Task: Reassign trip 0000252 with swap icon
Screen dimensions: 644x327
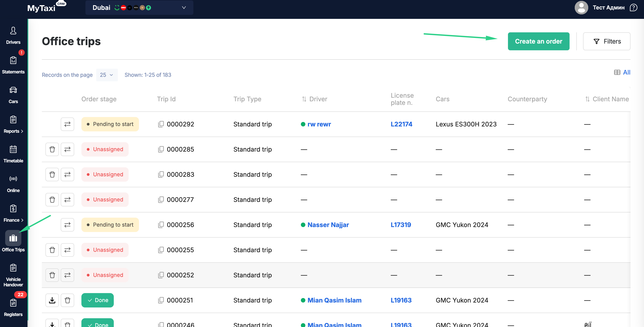Action: pyautogui.click(x=67, y=275)
